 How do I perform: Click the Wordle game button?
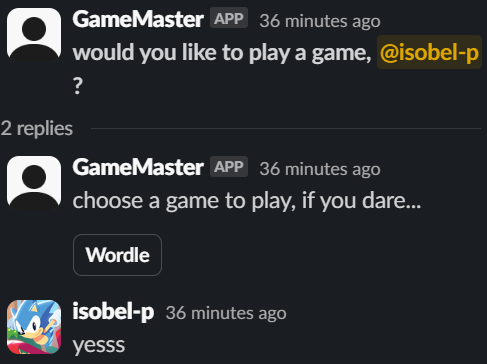pos(117,255)
